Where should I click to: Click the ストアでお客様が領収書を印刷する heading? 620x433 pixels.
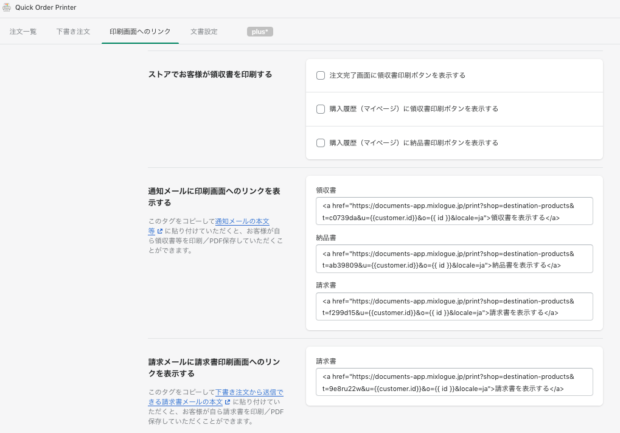point(209,75)
